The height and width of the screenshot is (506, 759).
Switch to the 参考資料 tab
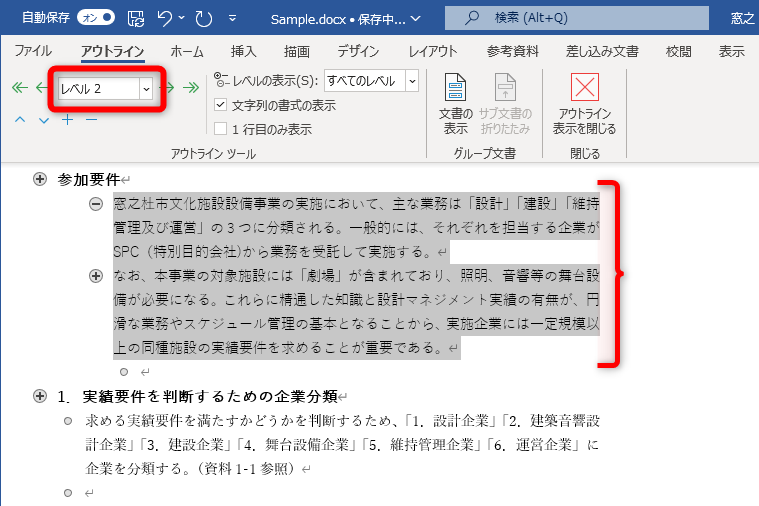click(513, 51)
